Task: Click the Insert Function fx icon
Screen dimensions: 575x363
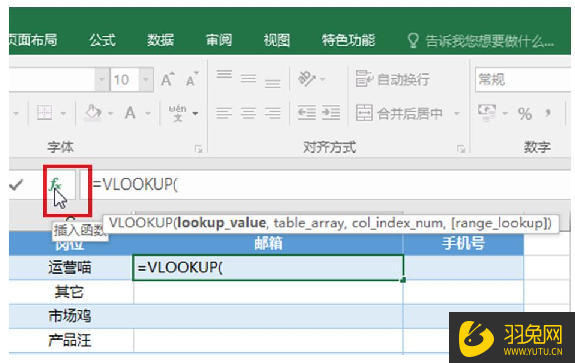Action: [55, 184]
